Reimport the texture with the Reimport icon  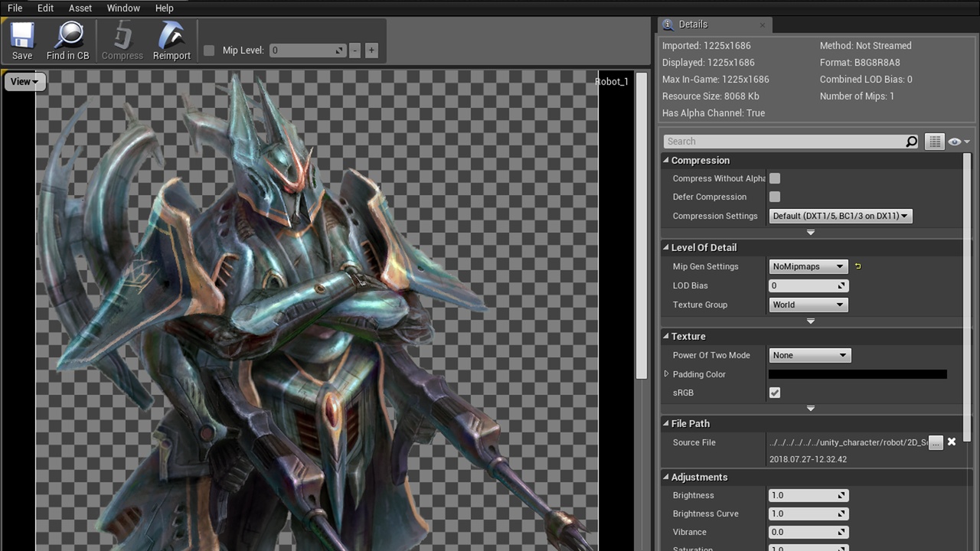point(171,41)
